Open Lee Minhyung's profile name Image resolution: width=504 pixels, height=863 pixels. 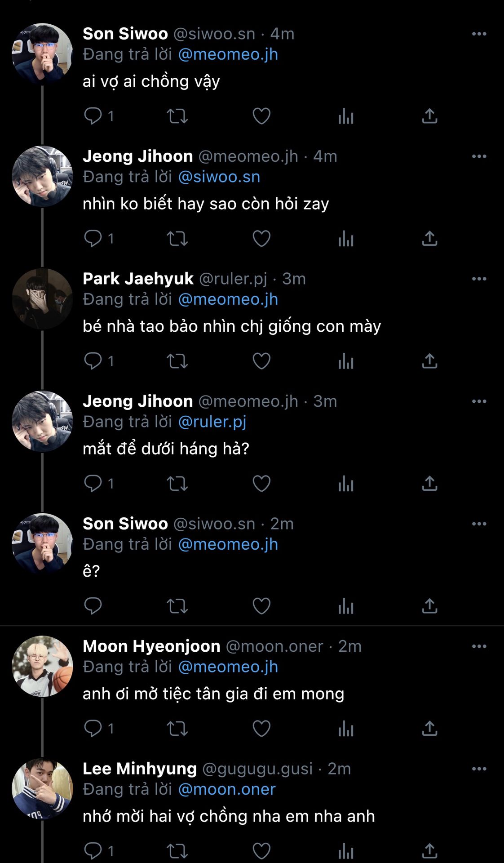[140, 769]
